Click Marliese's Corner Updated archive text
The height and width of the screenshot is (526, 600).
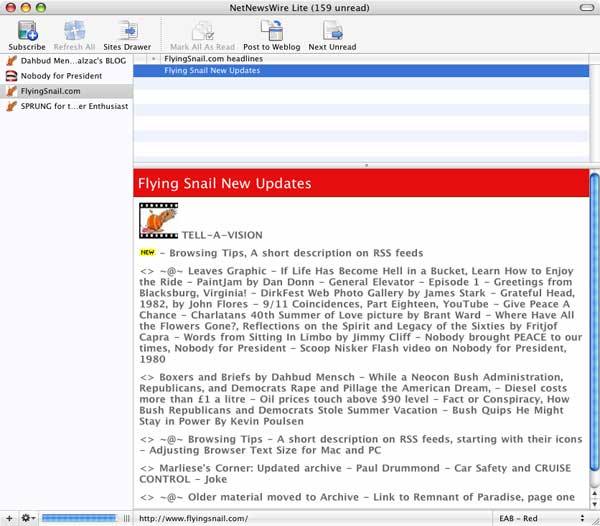click(251, 468)
